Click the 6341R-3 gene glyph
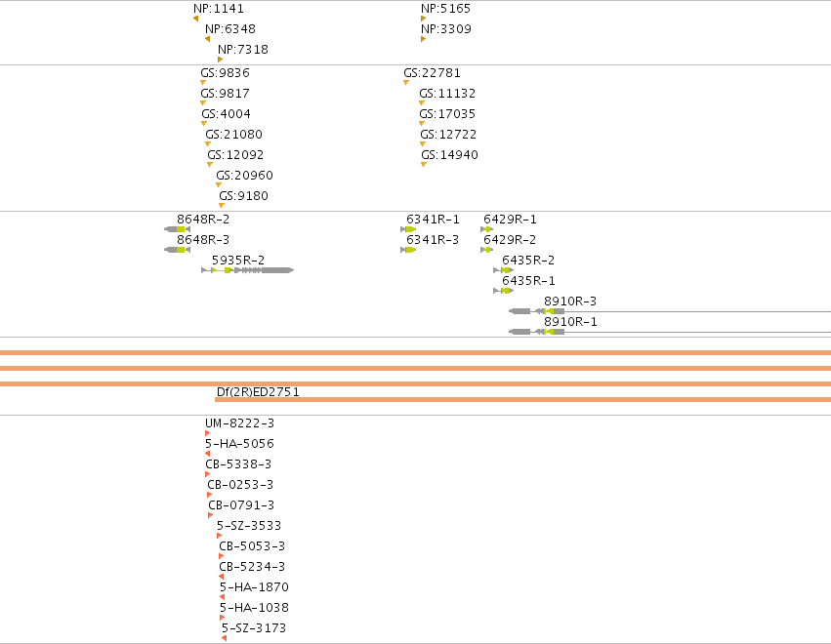Screen dimensions: 831x644 [x=408, y=250]
